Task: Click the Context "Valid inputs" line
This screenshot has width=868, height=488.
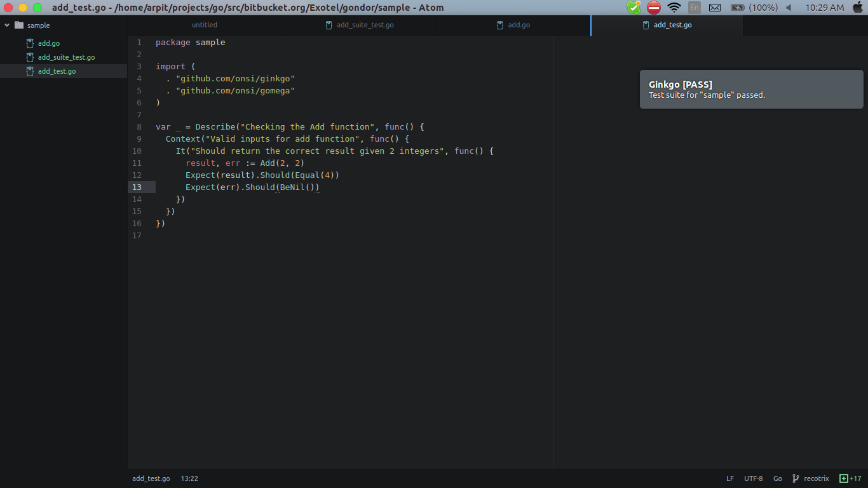Action: point(288,139)
